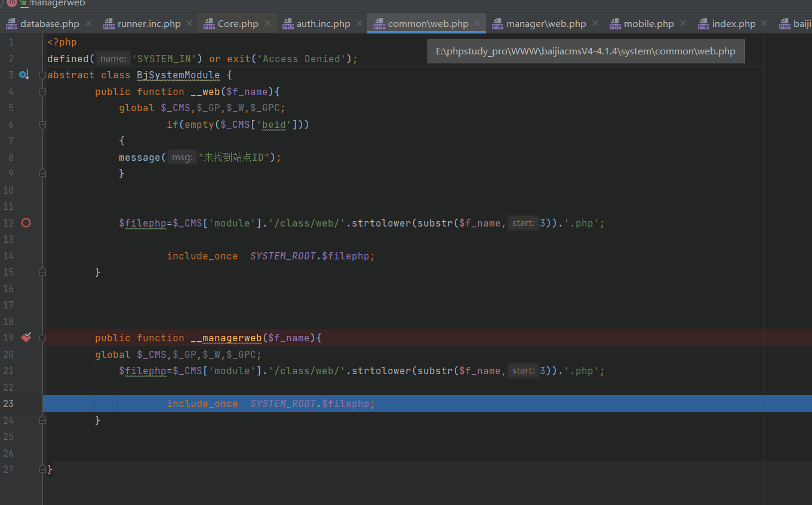
Task: Click 'Access Denied' string on line 2
Action: tap(301, 59)
